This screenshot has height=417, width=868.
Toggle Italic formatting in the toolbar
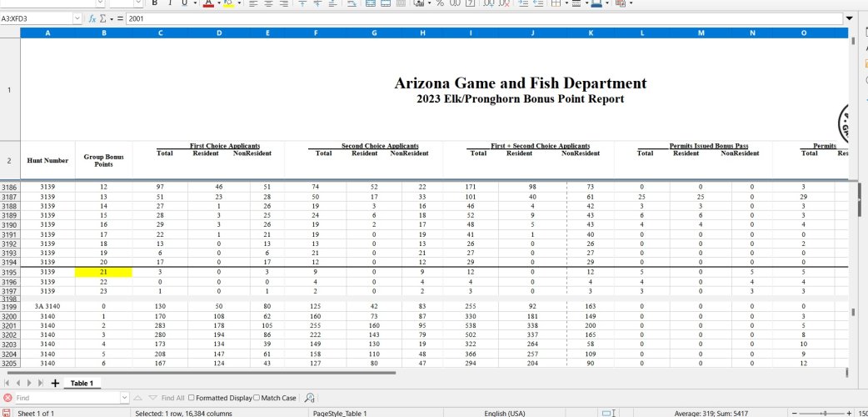point(170,3)
